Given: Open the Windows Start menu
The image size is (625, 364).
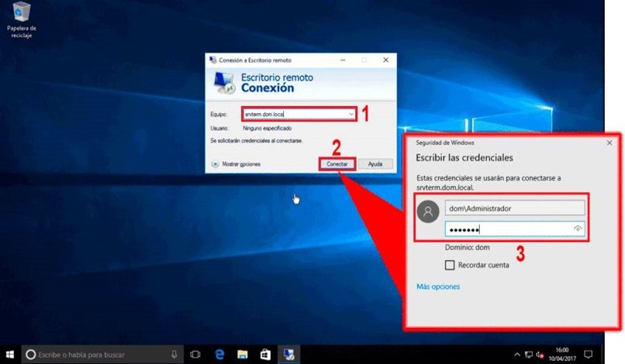Looking at the screenshot, I should click(x=10, y=355).
